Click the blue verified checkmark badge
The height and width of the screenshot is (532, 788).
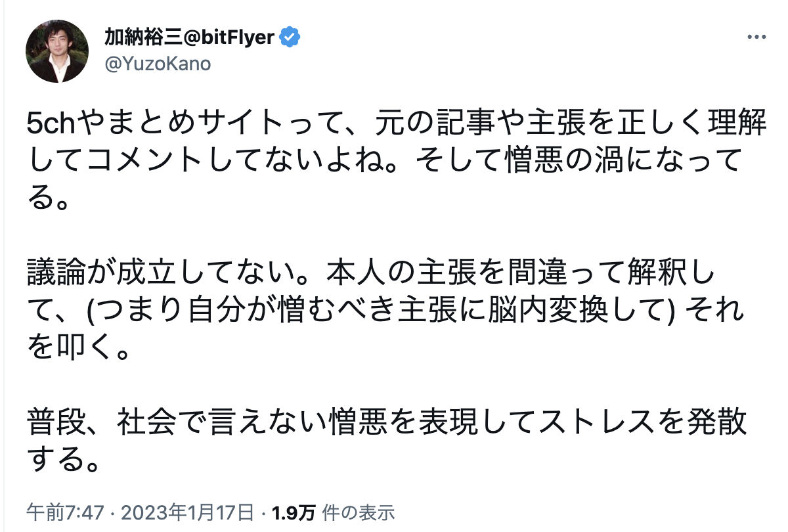[x=290, y=37]
